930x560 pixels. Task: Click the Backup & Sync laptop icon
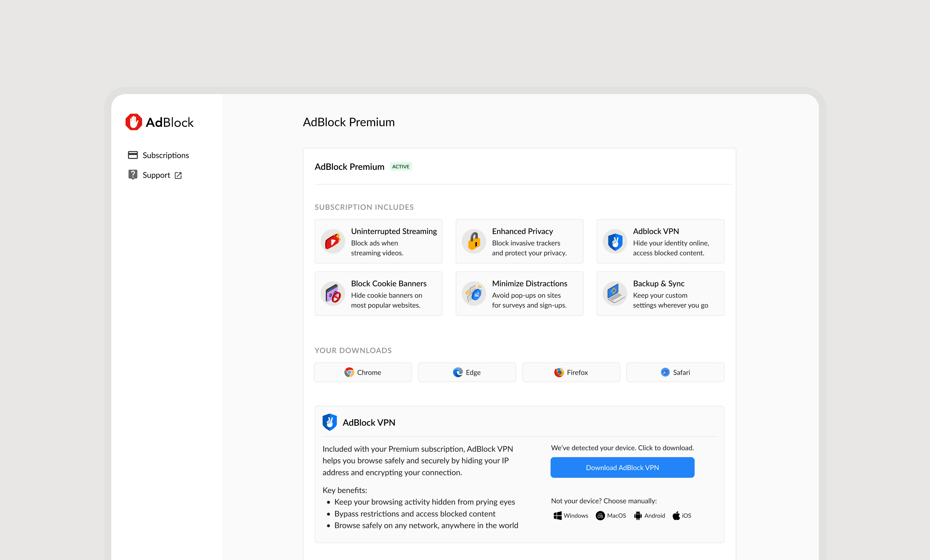click(614, 293)
